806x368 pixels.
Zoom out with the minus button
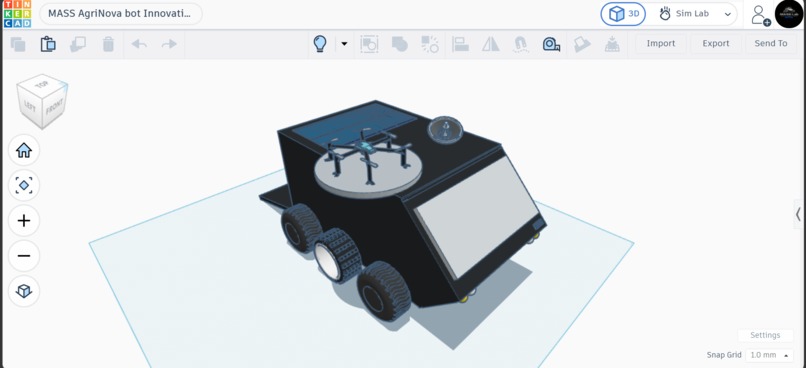[x=24, y=256]
